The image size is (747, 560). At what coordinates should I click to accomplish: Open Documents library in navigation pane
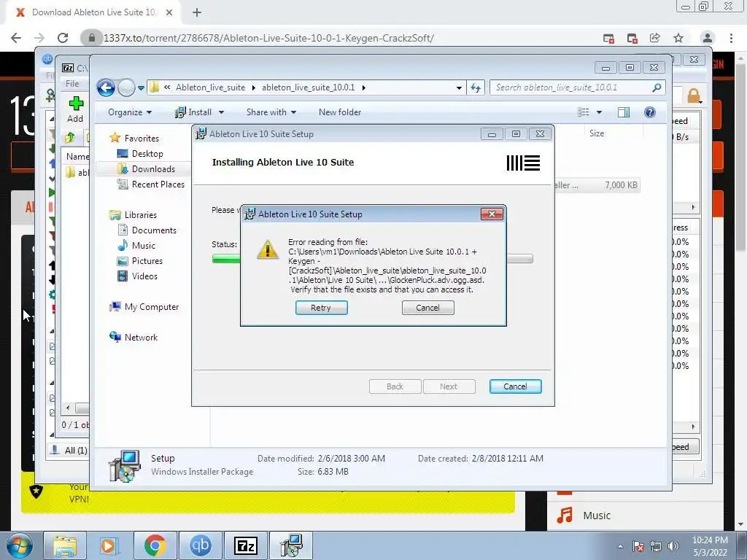pos(147,230)
